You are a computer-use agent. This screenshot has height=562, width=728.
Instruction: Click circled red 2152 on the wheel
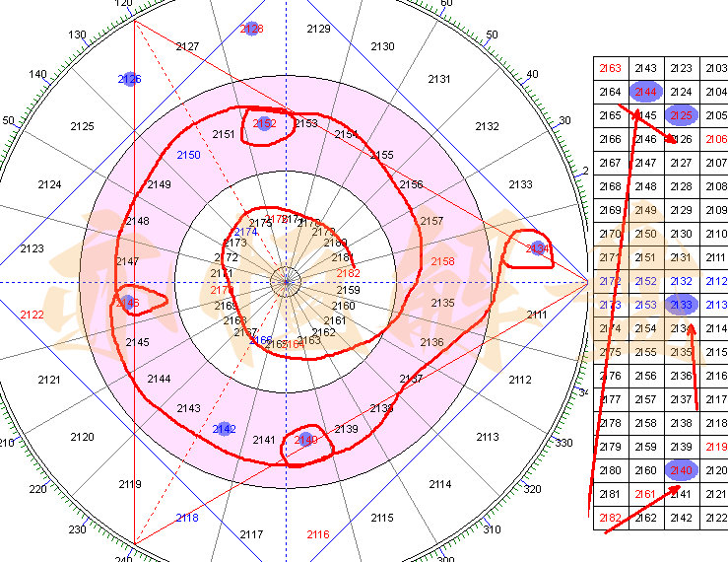(x=265, y=123)
